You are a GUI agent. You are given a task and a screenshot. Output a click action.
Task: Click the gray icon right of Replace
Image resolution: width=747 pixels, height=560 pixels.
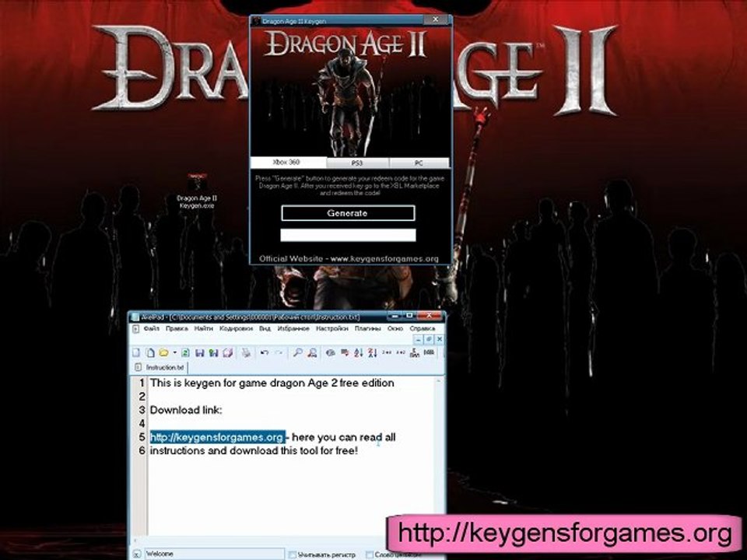click(x=330, y=353)
